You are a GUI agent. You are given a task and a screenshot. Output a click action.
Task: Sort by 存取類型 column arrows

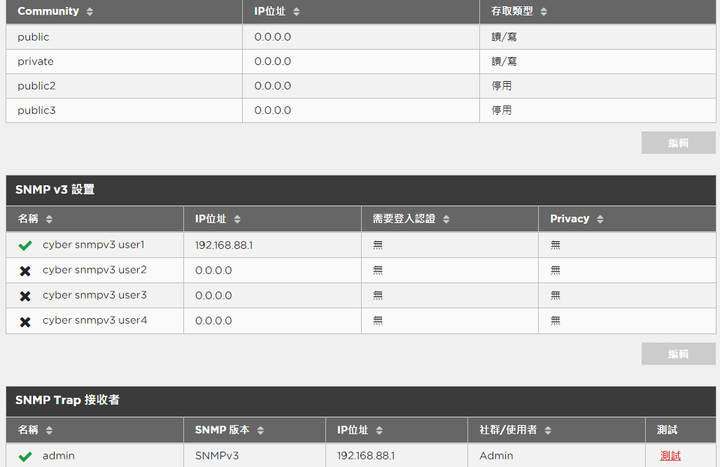544,11
